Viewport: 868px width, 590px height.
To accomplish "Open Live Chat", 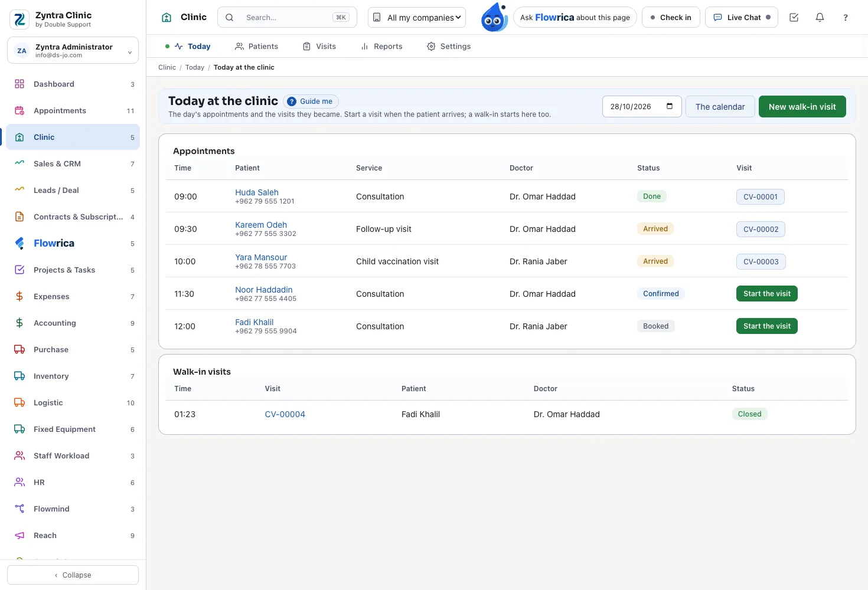I will click(x=742, y=18).
